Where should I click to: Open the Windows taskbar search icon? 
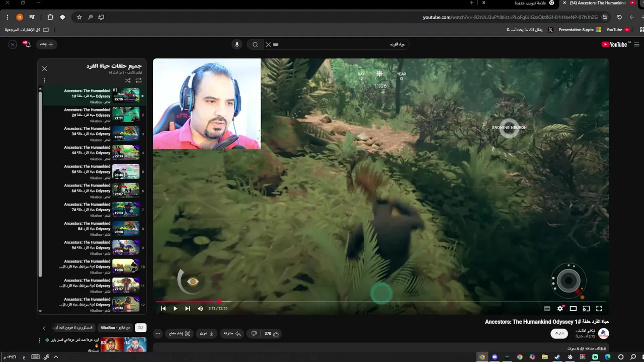pos(633,357)
